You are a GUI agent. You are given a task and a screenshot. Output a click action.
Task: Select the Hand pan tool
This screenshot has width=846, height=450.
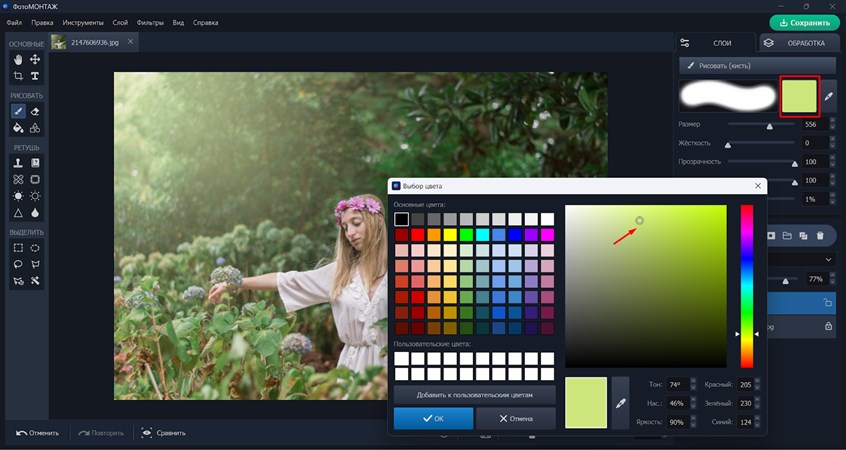[18, 60]
